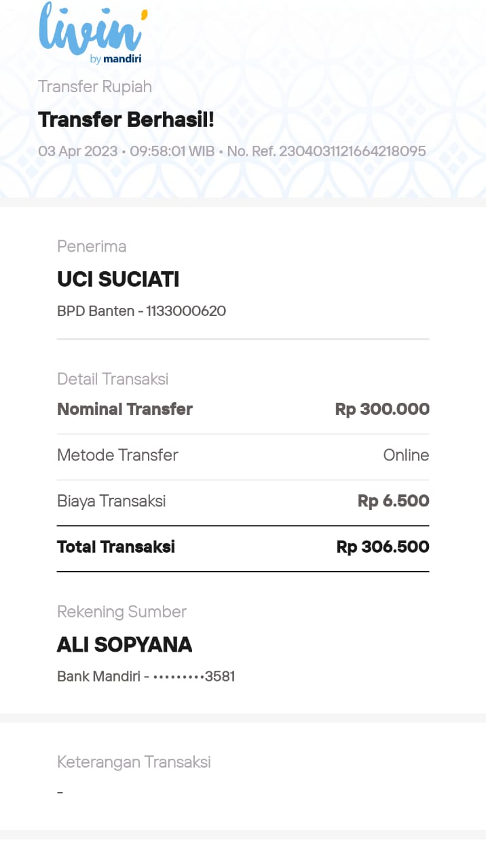486x868 pixels.
Task: Select the BPD Banten account number
Action: [x=141, y=311]
